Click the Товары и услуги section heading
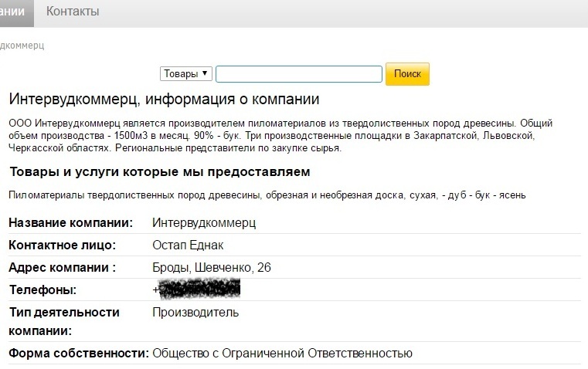The image size is (588, 369). tap(159, 171)
